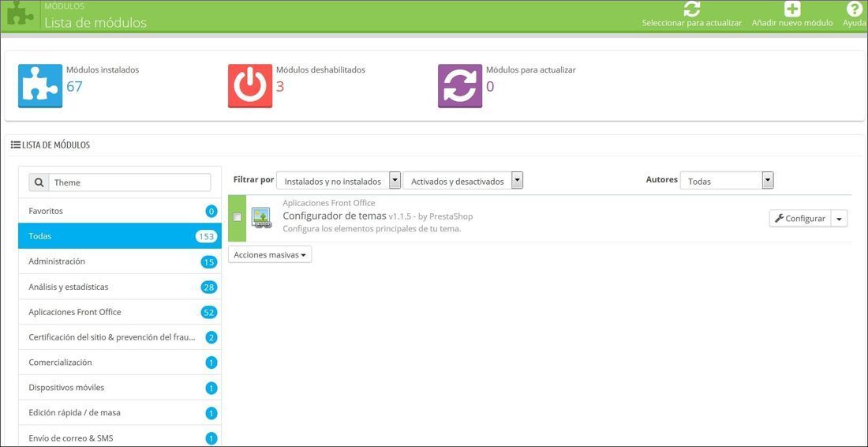This screenshot has height=447, width=868.
Task: Click the green puzzle Módulos header icon
Action: pos(20,14)
